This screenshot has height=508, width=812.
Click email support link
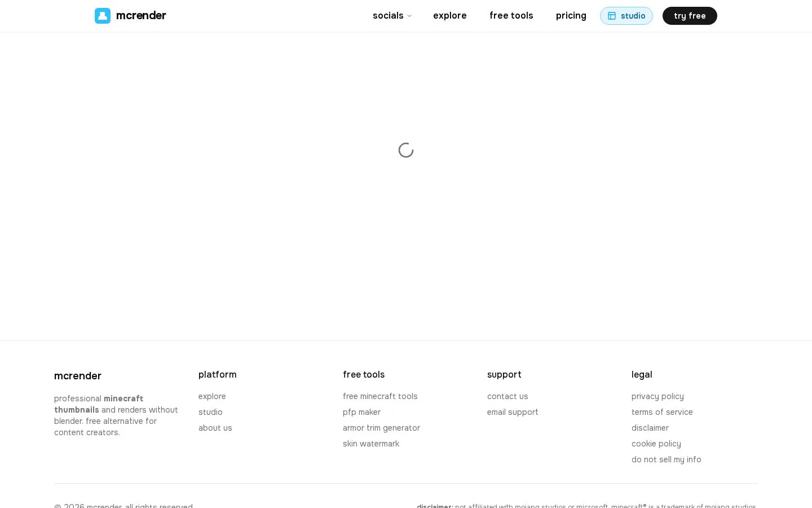click(x=513, y=412)
